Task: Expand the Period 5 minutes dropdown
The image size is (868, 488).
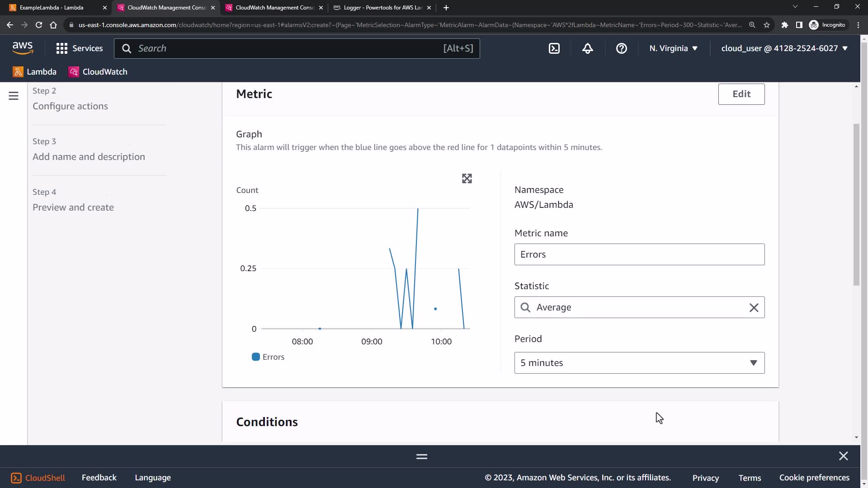Action: pos(639,363)
